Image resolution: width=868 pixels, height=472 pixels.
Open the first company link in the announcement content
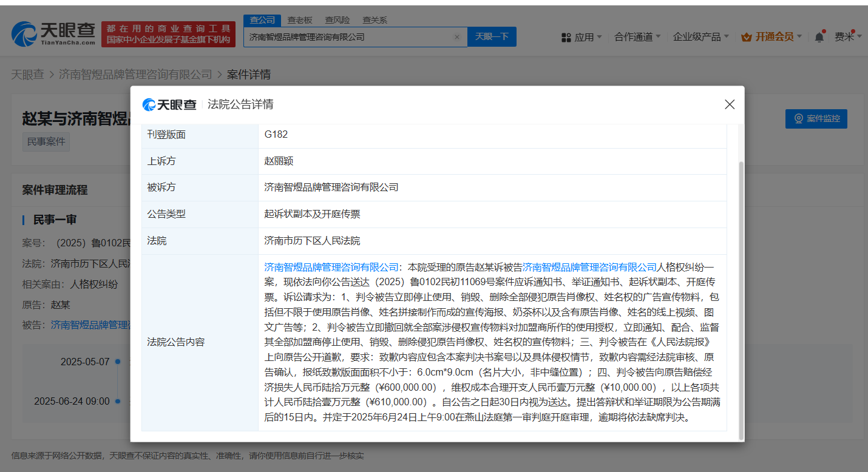[331, 267]
